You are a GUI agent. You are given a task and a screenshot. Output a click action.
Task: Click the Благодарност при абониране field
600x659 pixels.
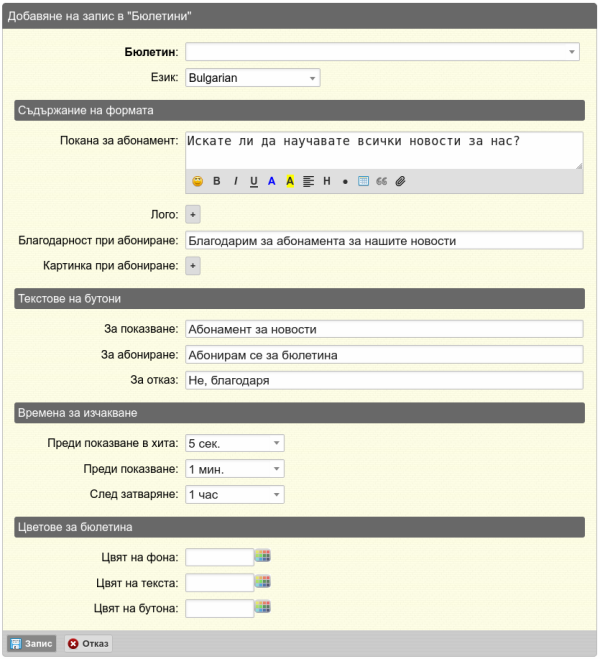tap(384, 240)
